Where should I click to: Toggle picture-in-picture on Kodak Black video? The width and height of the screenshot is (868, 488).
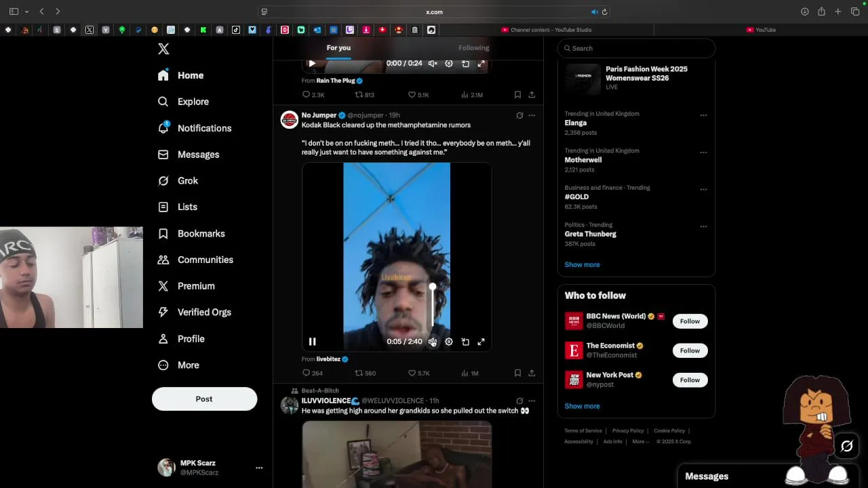click(465, 342)
